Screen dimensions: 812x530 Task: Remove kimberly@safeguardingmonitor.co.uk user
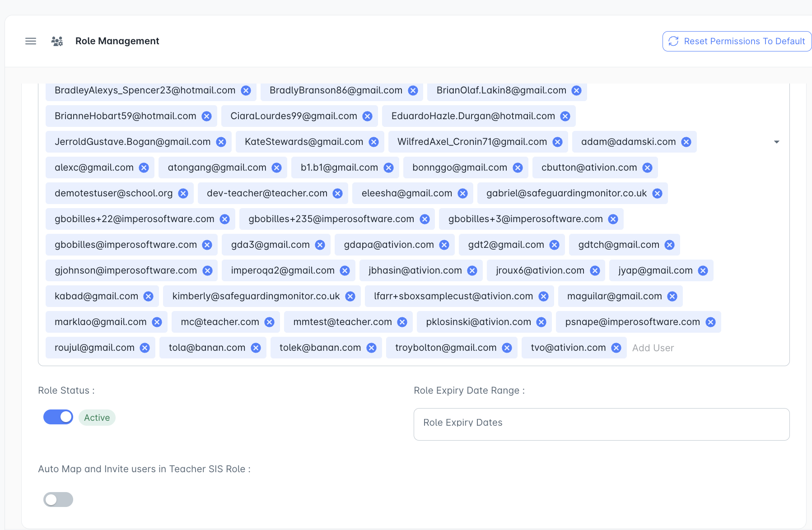click(350, 297)
